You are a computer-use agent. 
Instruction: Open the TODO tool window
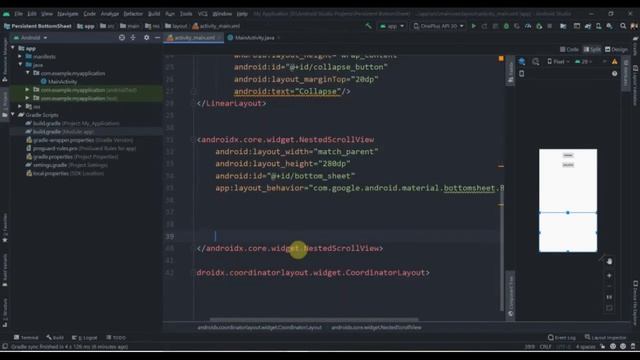116,338
